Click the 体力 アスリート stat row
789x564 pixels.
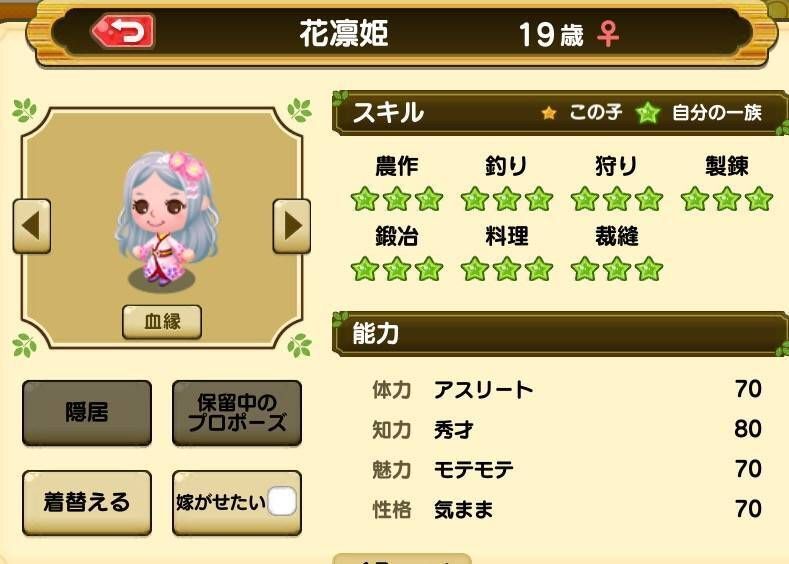(567, 389)
